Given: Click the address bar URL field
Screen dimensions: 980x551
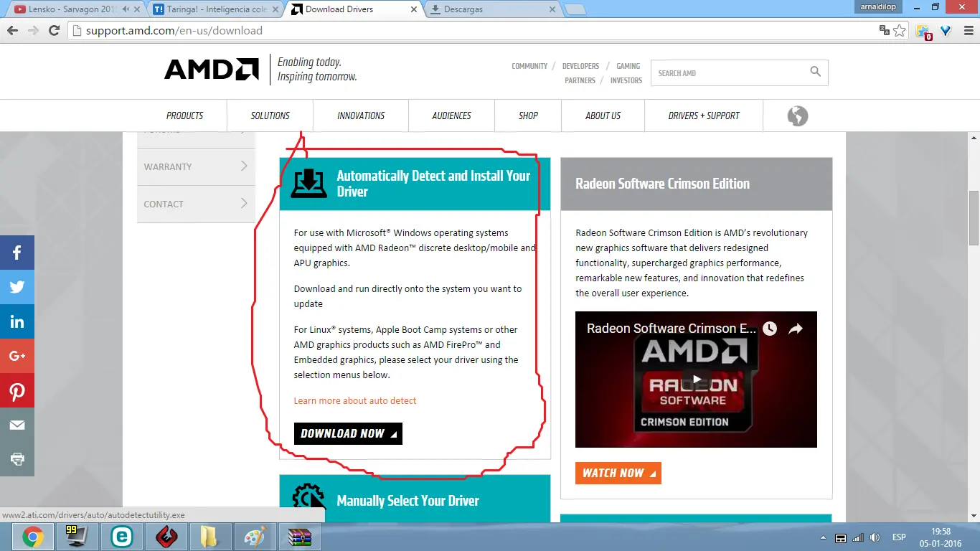Looking at the screenshot, I should pyautogui.click(x=473, y=31).
